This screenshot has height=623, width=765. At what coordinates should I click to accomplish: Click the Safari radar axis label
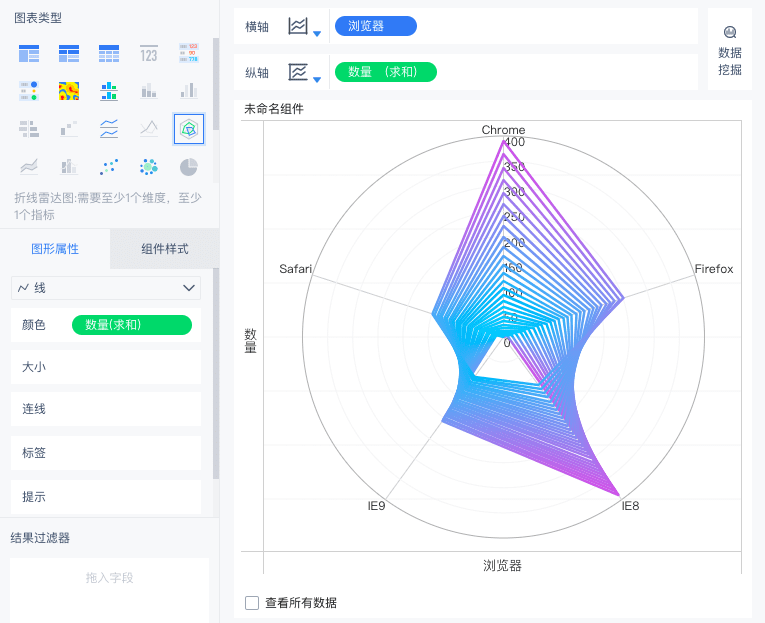point(295,269)
